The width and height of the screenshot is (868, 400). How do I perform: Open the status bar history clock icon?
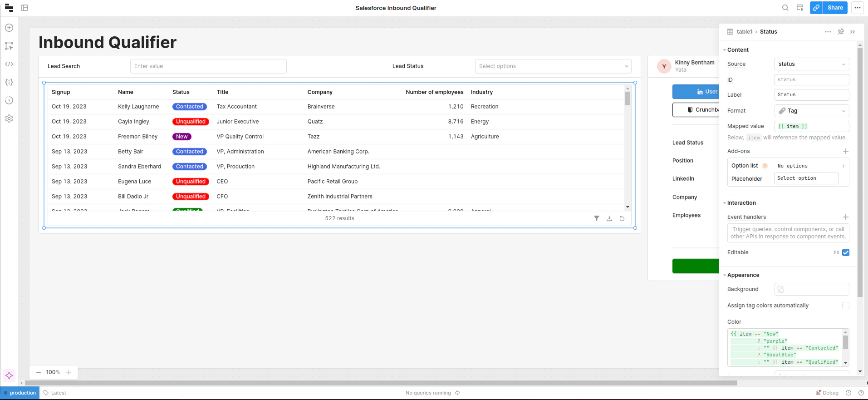(x=848, y=393)
